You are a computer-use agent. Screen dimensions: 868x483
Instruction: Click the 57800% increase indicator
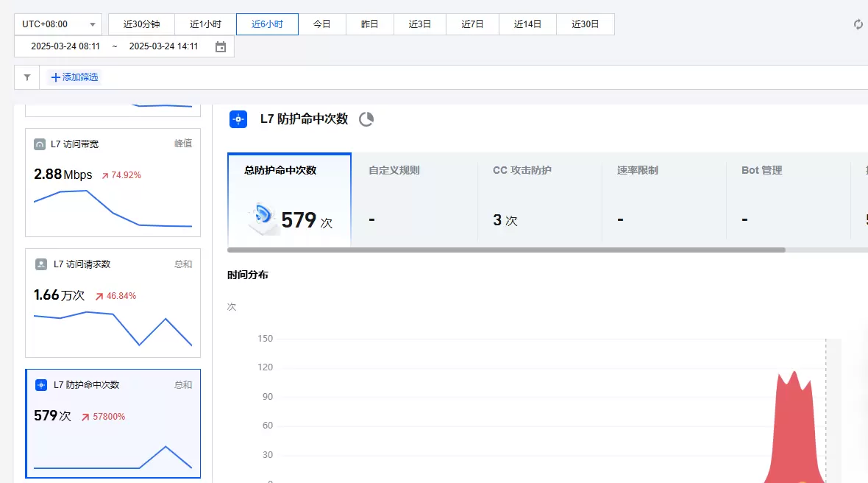click(x=104, y=417)
